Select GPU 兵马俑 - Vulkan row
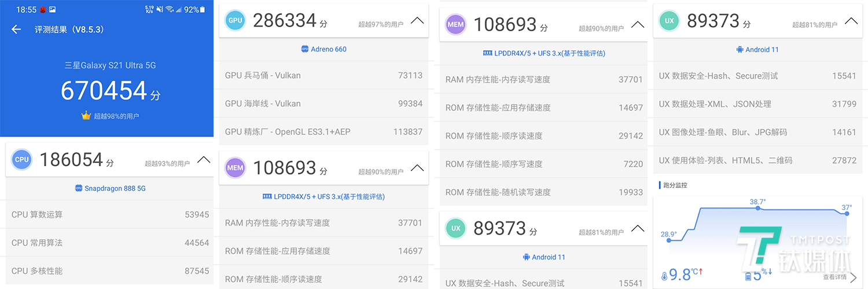The image size is (868, 289). coord(323,75)
